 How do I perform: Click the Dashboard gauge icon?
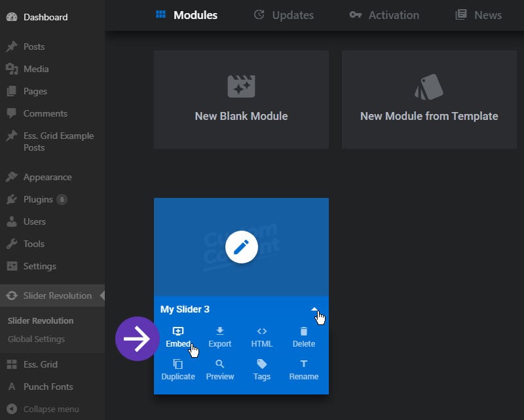(12, 17)
